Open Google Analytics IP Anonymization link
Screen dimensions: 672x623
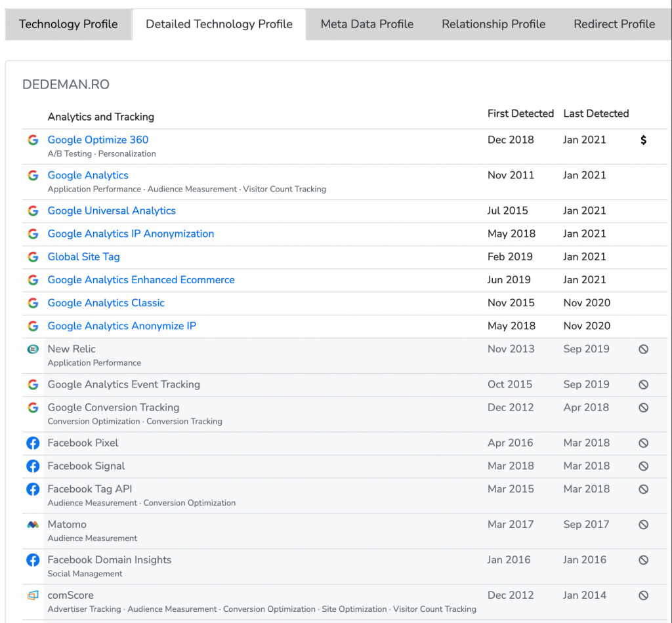[131, 233]
